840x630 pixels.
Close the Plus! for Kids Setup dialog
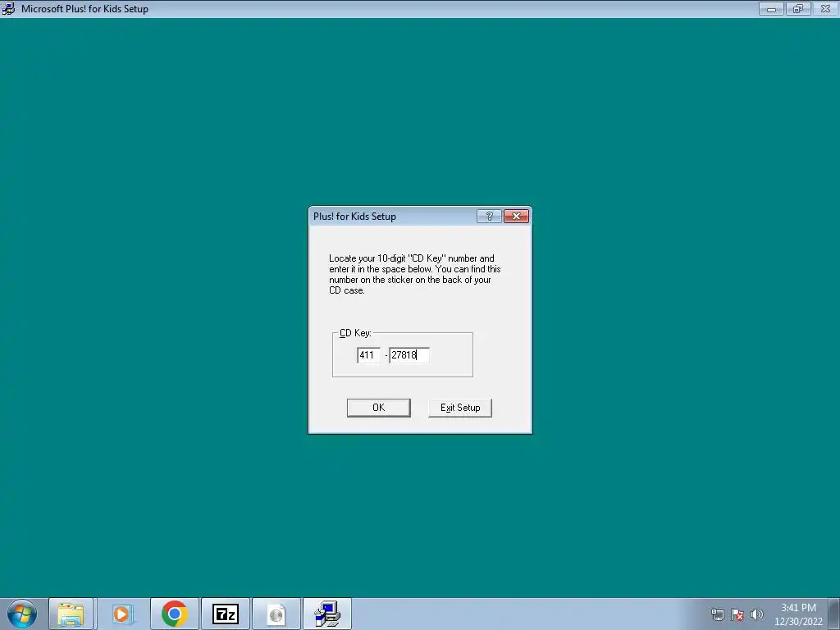517,216
